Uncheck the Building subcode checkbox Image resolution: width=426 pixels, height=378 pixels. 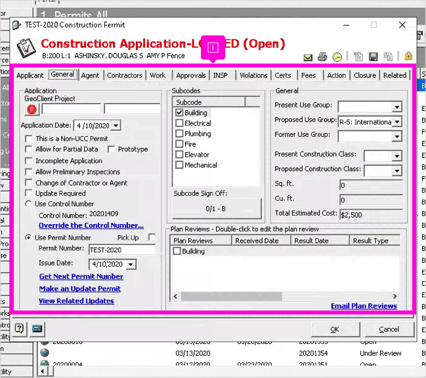pyautogui.click(x=179, y=113)
